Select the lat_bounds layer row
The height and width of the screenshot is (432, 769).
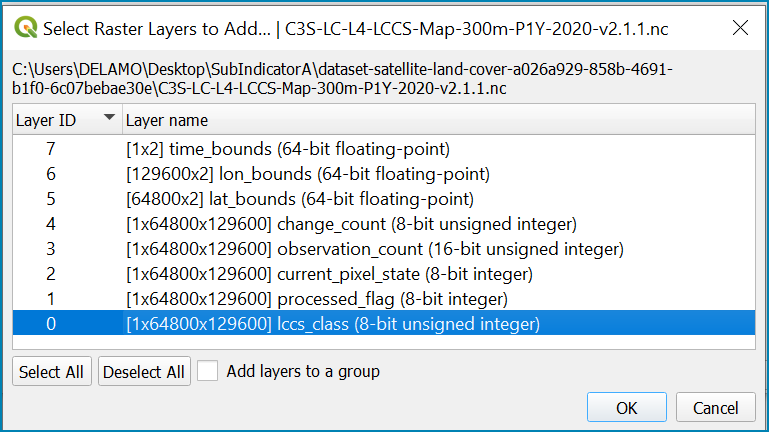[x=384, y=199]
